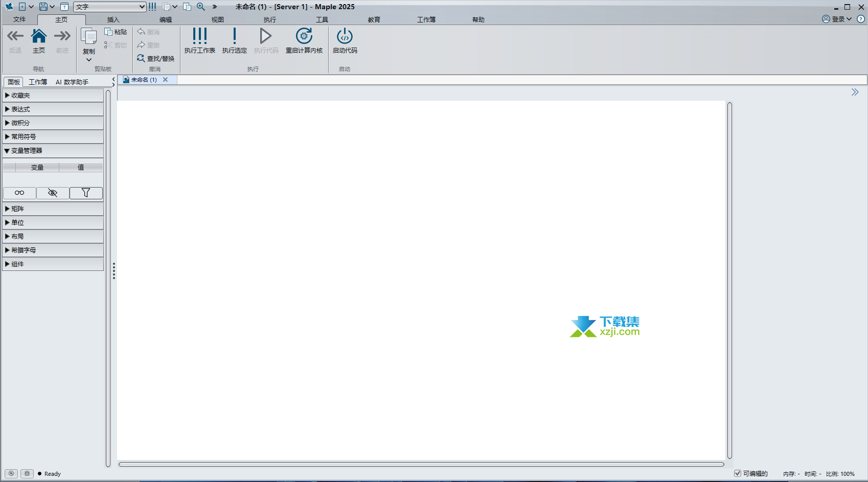
Task: Click the 前进 forward arrow icon
Action: [x=62, y=36]
